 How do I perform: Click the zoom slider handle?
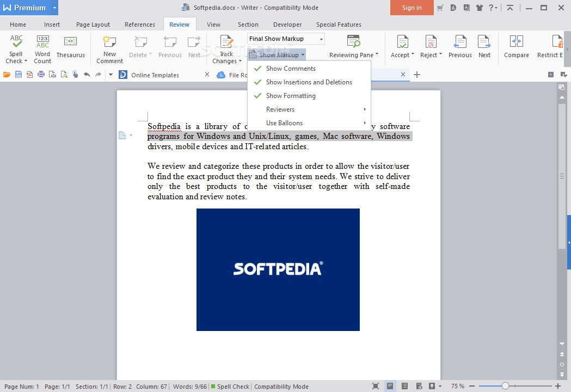tap(505, 386)
